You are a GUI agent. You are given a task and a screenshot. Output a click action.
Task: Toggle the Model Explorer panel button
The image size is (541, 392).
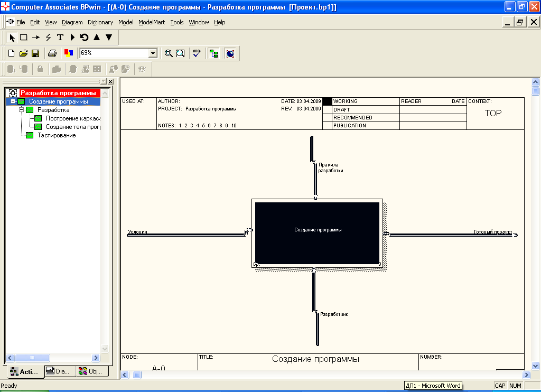213,53
